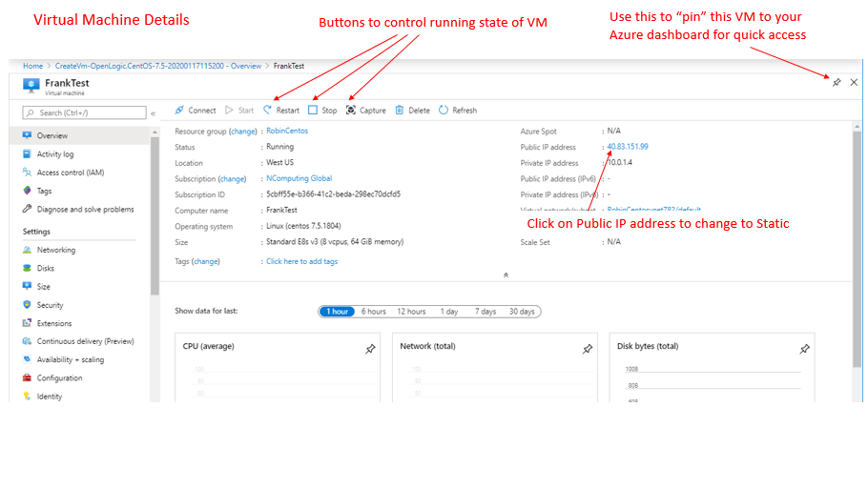This screenshot has width=868, height=488.
Task: Collapse the essentials section arrow
Action: (x=506, y=274)
